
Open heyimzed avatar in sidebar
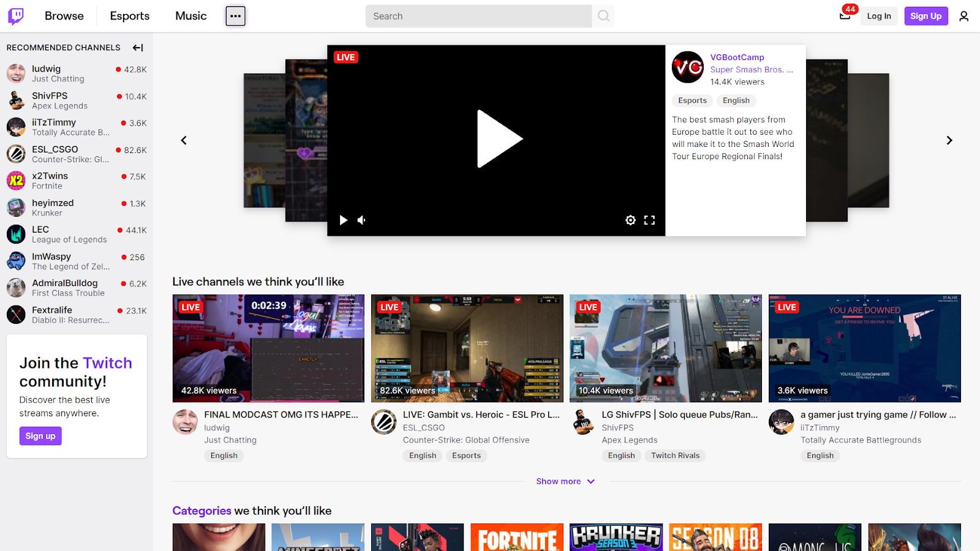click(x=16, y=208)
